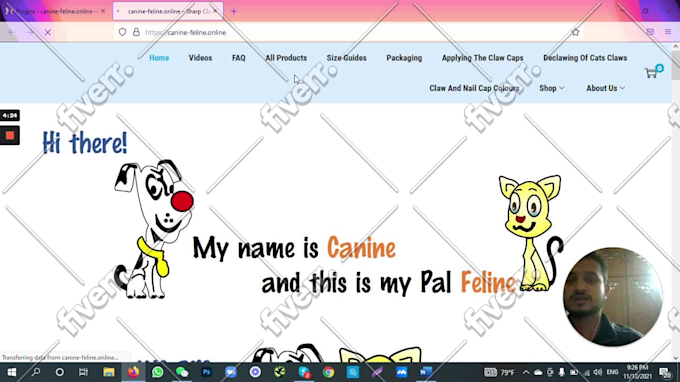The image size is (680, 382).
Task: Open the Home menu link
Action: click(159, 58)
